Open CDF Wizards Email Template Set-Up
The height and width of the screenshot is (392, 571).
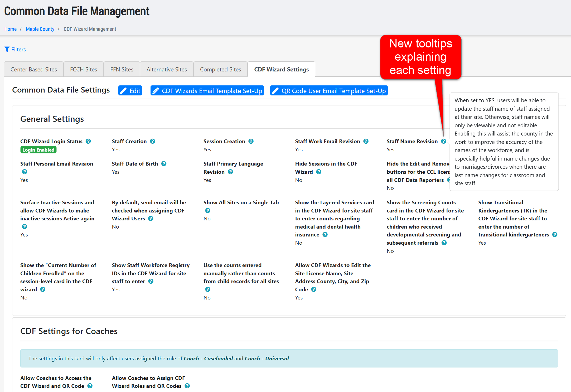(x=207, y=91)
